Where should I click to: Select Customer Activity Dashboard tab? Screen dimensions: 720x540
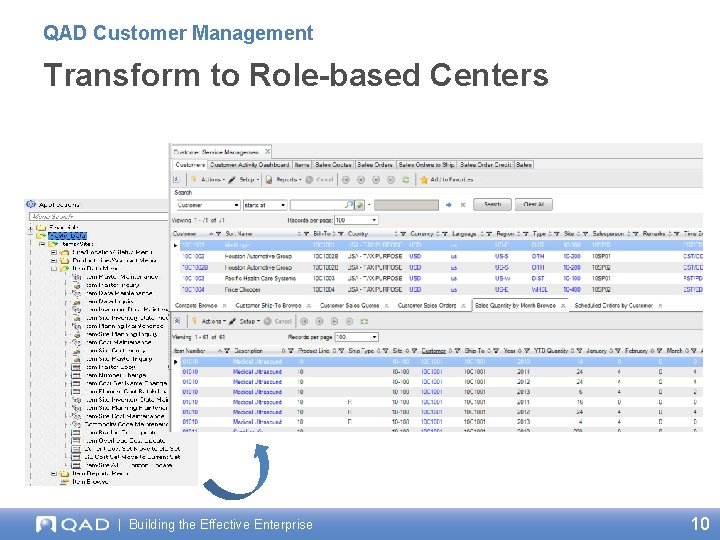[x=249, y=164]
